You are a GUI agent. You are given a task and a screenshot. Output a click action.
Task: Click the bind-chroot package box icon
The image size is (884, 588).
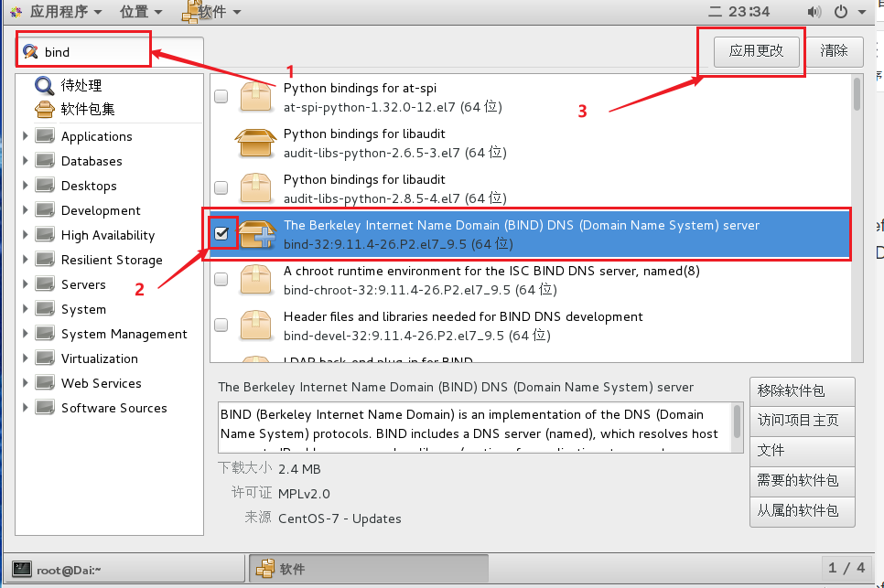pyautogui.click(x=255, y=279)
